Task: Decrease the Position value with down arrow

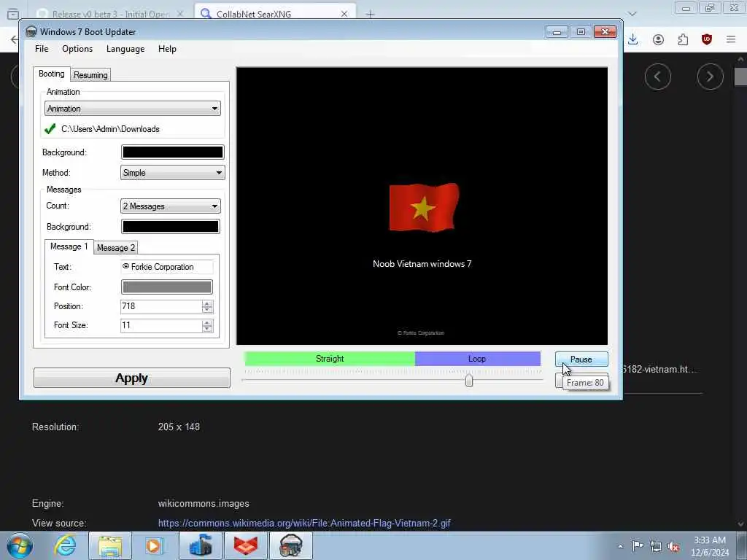Action: pos(206,309)
